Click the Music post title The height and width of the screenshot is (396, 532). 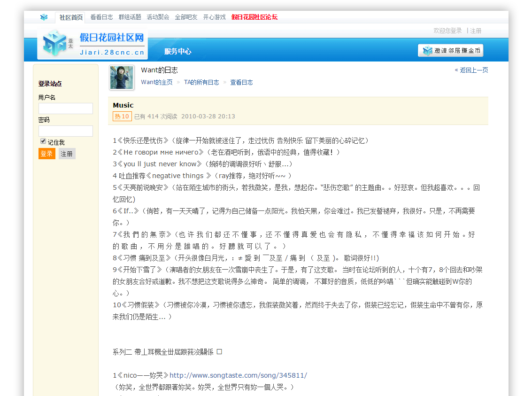[123, 105]
